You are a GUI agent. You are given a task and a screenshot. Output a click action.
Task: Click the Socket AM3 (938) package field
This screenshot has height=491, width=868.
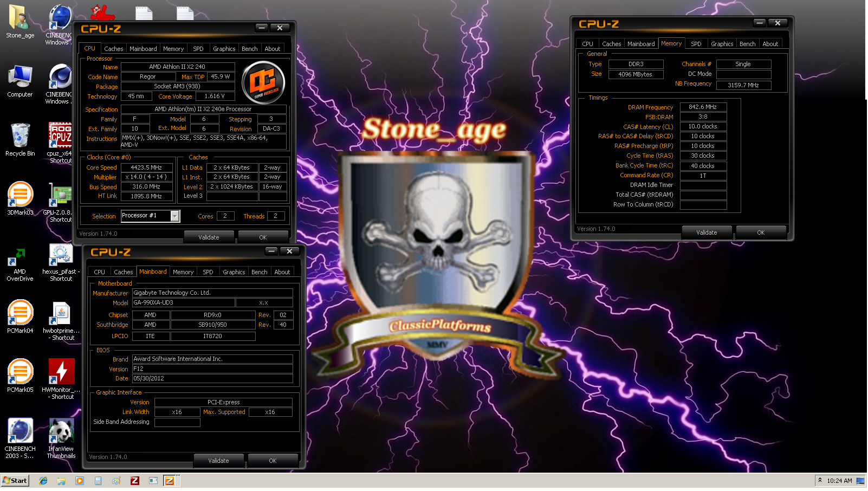click(x=178, y=86)
